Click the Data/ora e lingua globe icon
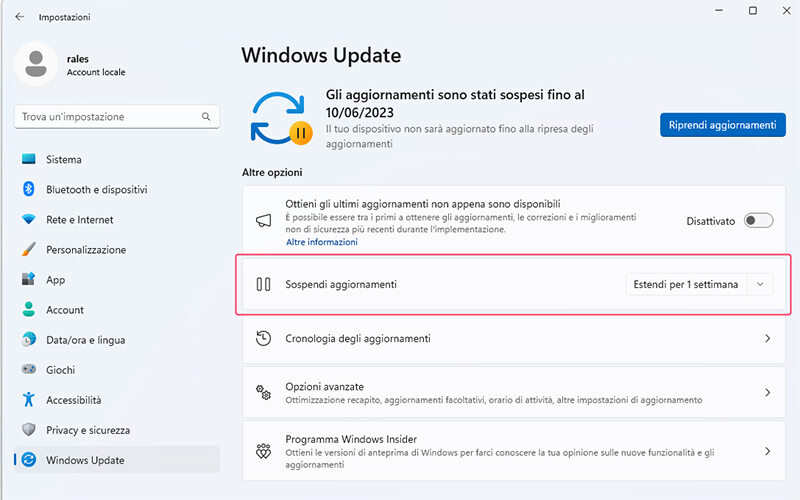The width and height of the screenshot is (800, 500). coord(29,339)
